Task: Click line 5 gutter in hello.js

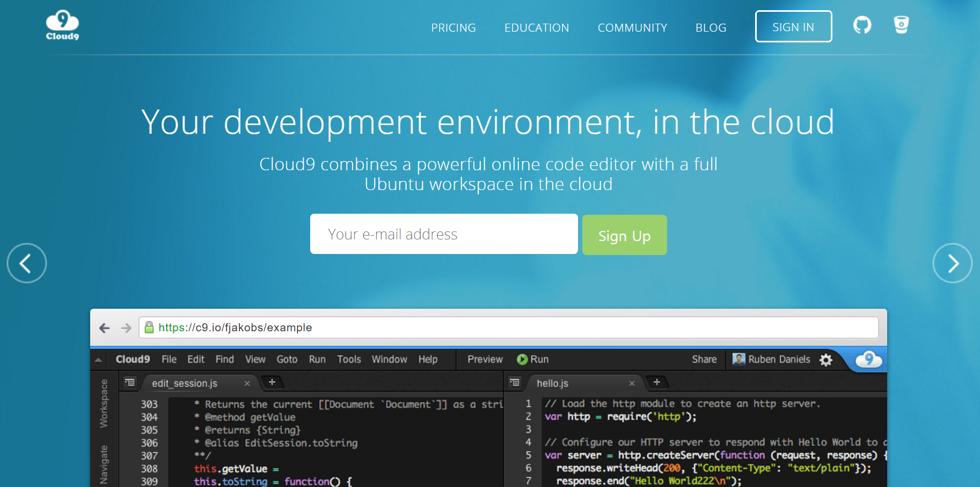Action: [x=529, y=455]
